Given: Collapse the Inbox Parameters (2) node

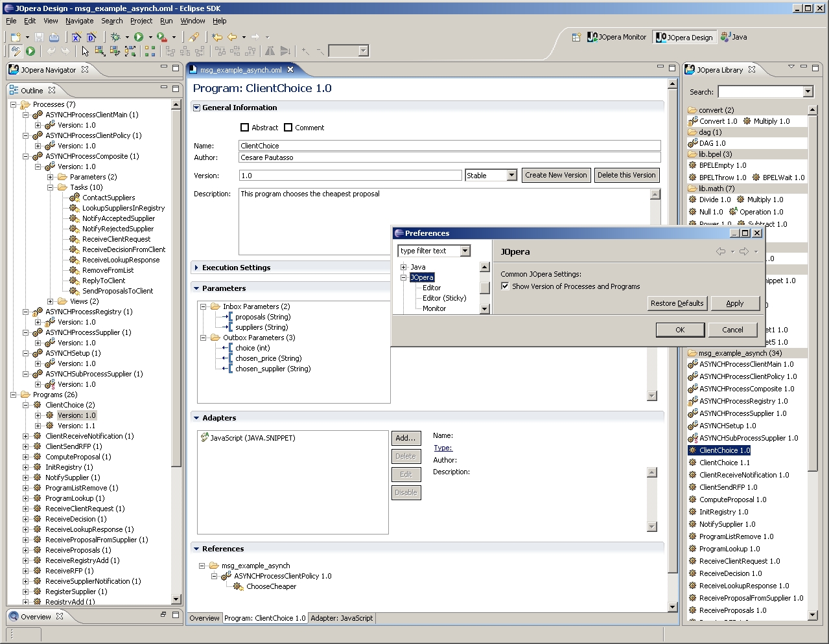Looking at the screenshot, I should point(203,306).
